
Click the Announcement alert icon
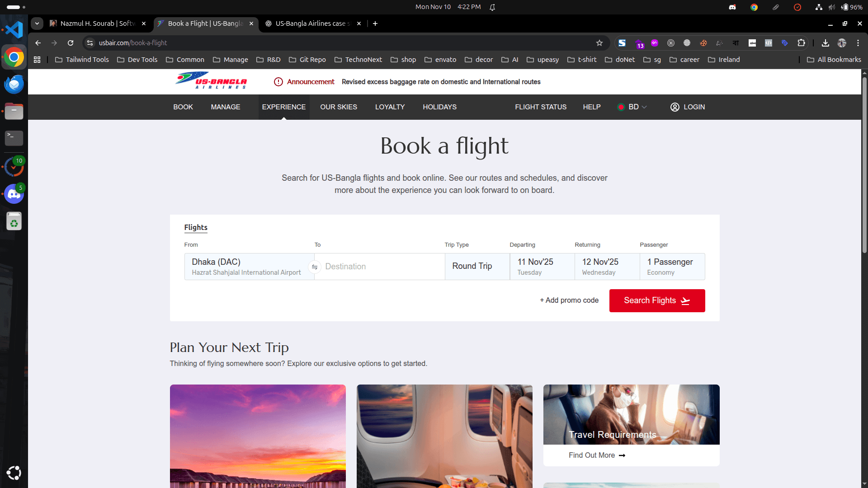coord(278,82)
